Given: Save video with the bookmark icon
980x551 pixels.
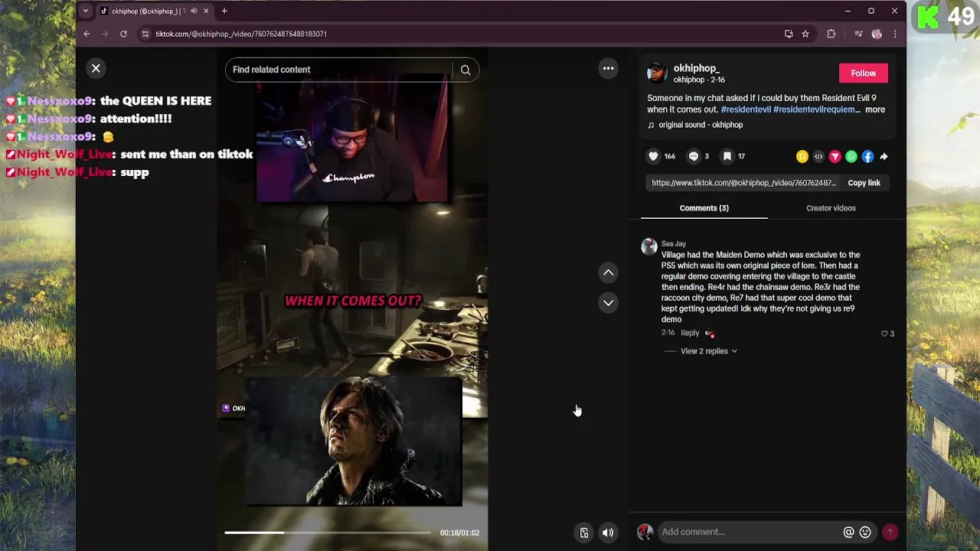Looking at the screenshot, I should tap(727, 156).
